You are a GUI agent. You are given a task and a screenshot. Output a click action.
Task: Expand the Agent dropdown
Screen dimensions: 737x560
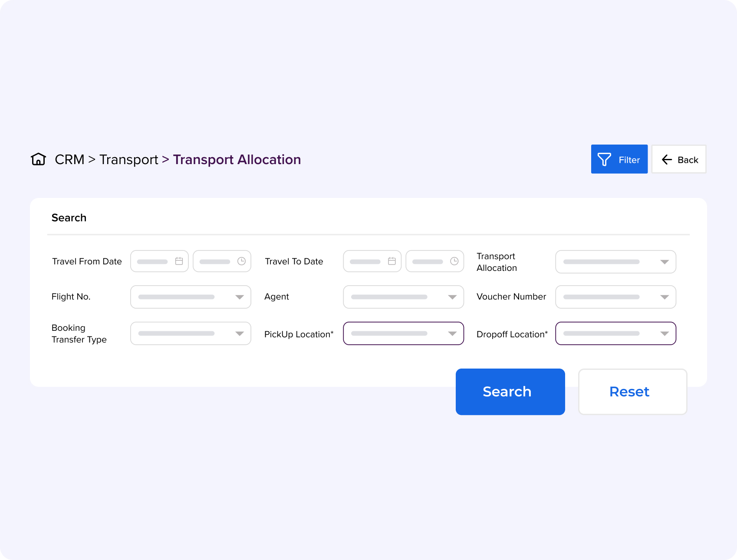coord(403,297)
